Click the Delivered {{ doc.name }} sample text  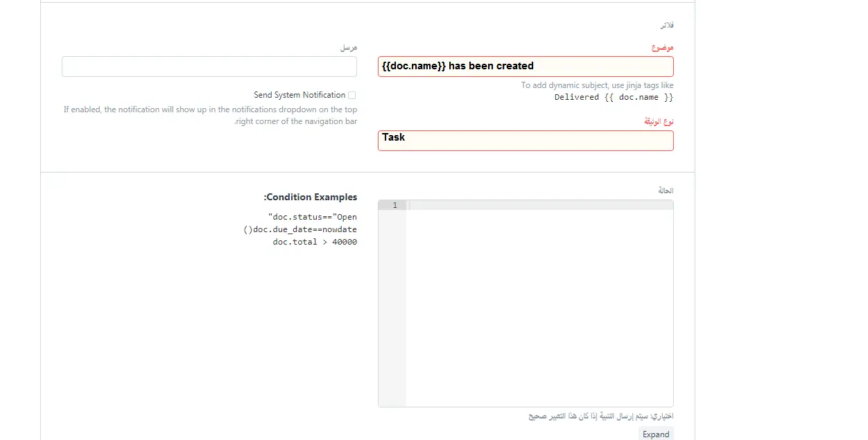(x=614, y=97)
